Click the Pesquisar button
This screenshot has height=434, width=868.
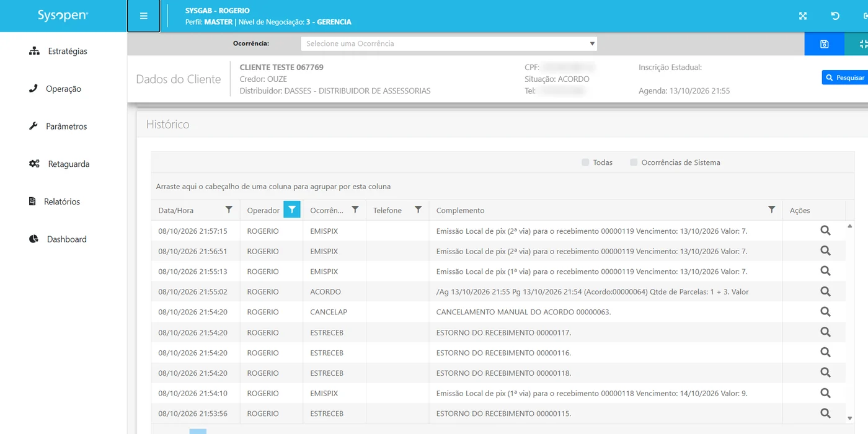(845, 77)
